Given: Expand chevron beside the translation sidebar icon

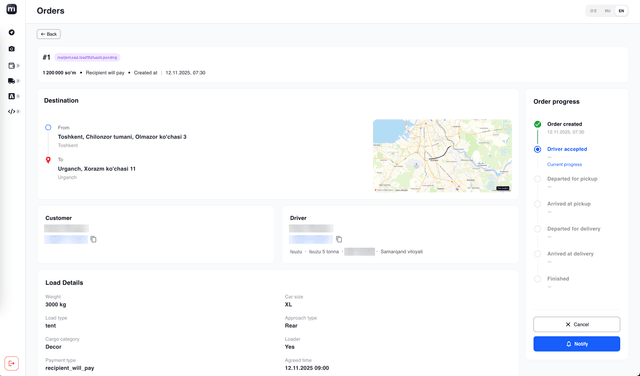Looking at the screenshot, I should 18,96.
